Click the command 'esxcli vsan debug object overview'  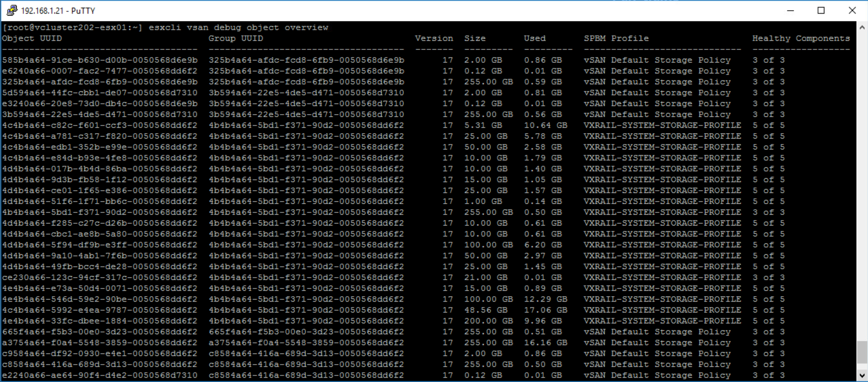click(x=238, y=28)
